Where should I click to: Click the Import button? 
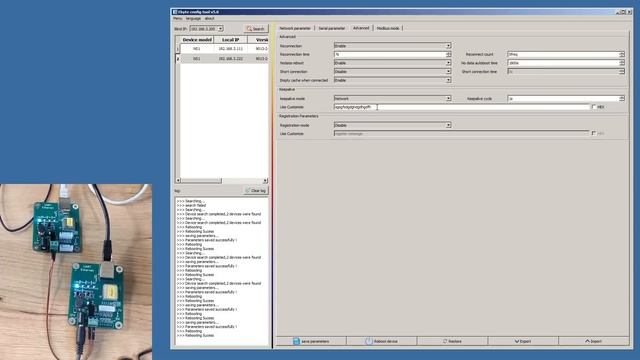click(593, 341)
